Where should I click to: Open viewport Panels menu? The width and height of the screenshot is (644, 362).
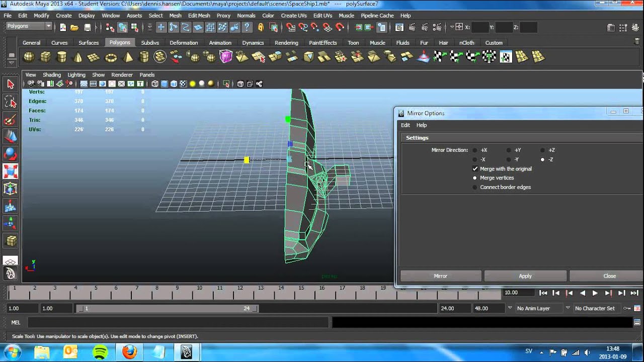(x=147, y=75)
